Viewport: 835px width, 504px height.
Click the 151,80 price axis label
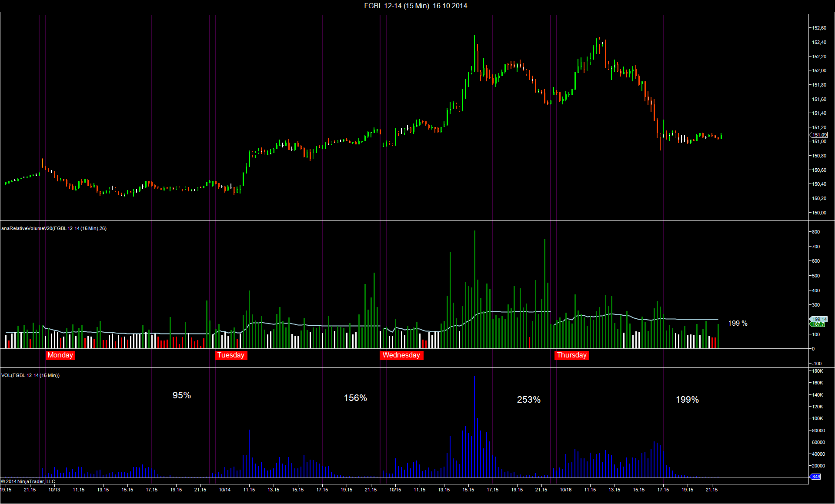(x=819, y=85)
